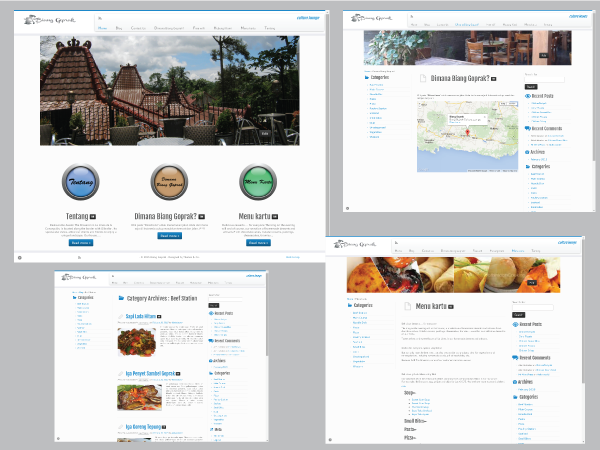Click Read more under Menu kartu
600x450 pixels.
pyautogui.click(x=258, y=243)
